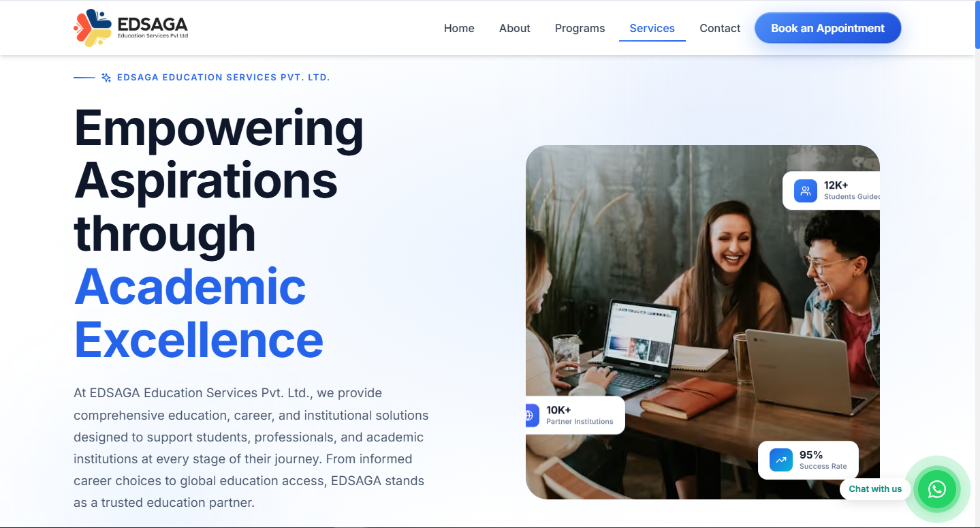The height and width of the screenshot is (528, 980).
Task: Click the Students Guided people icon
Action: tap(806, 191)
